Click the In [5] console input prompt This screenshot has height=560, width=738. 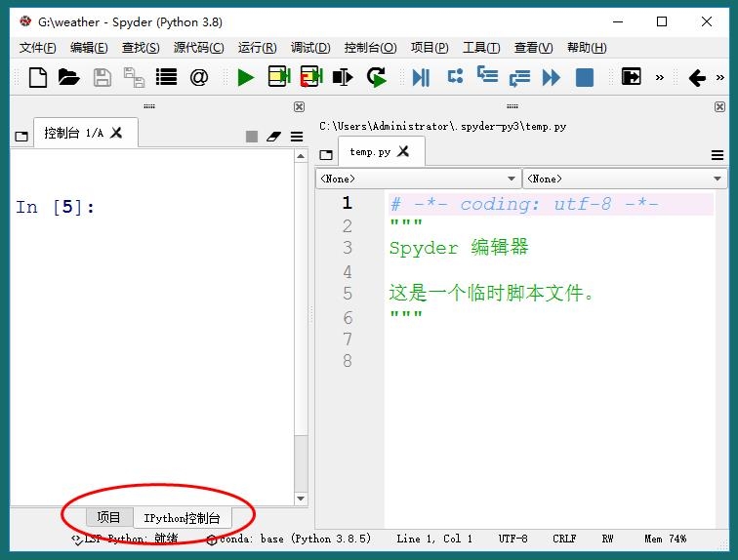pyautogui.click(x=56, y=207)
